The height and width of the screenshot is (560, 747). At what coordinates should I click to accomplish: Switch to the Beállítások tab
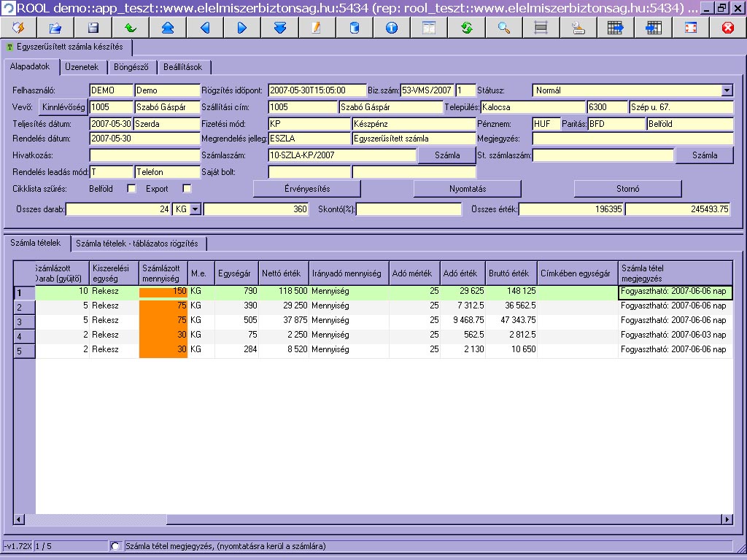point(185,67)
